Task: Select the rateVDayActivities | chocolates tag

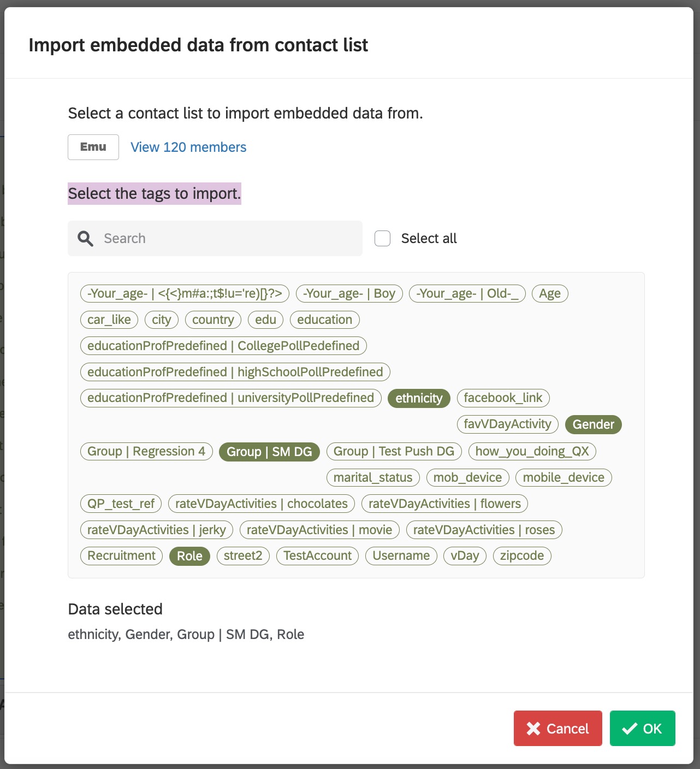Action: pos(261,504)
